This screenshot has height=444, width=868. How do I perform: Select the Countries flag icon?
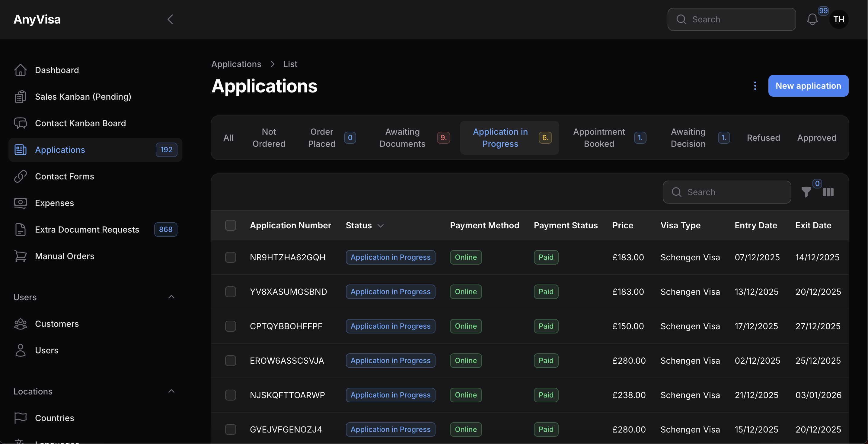(20, 418)
